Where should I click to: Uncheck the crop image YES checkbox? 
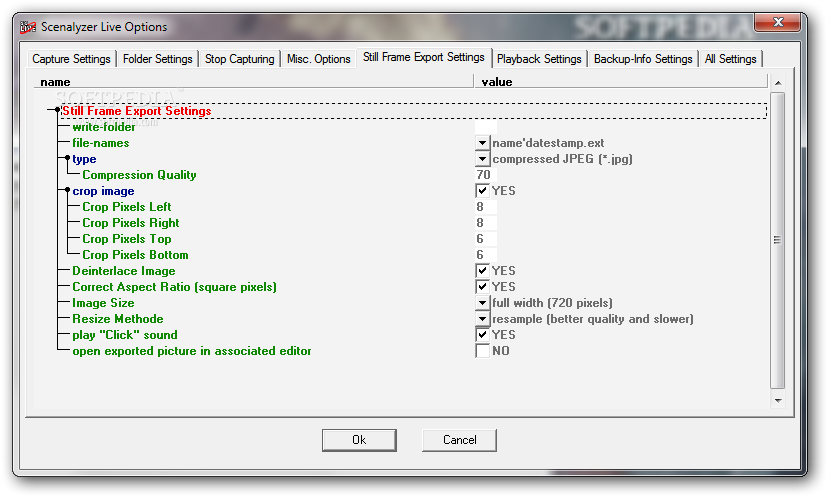(x=482, y=191)
